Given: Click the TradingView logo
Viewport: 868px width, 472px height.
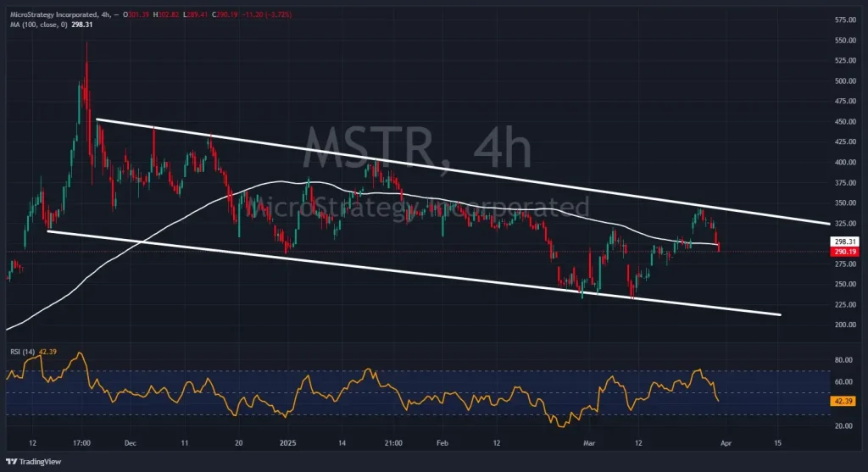Looking at the screenshot, I should (33, 462).
